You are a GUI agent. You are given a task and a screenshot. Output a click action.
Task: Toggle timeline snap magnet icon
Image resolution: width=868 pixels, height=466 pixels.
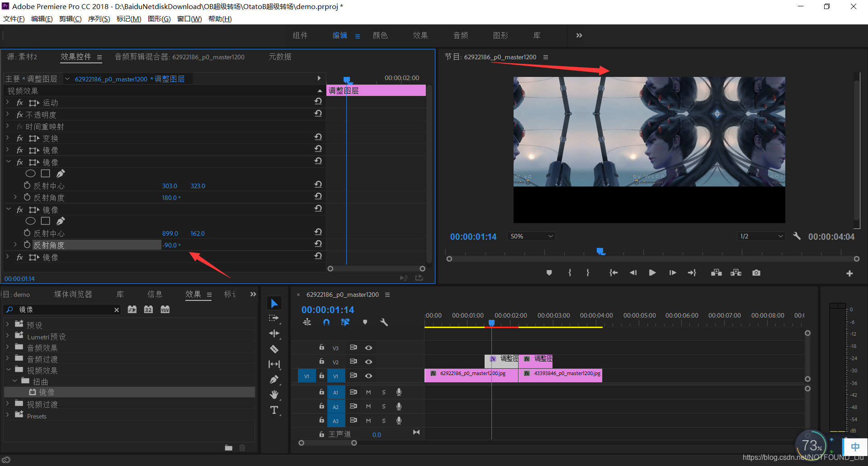(326, 322)
